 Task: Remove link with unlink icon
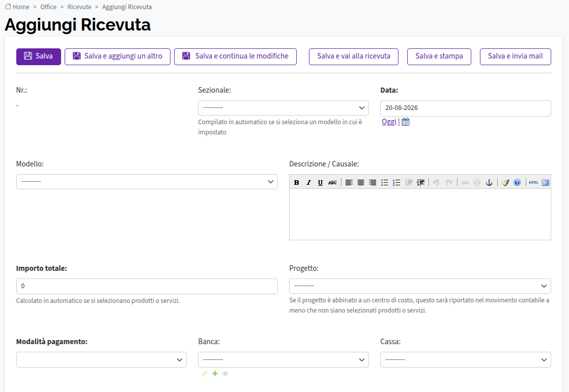[x=477, y=183]
